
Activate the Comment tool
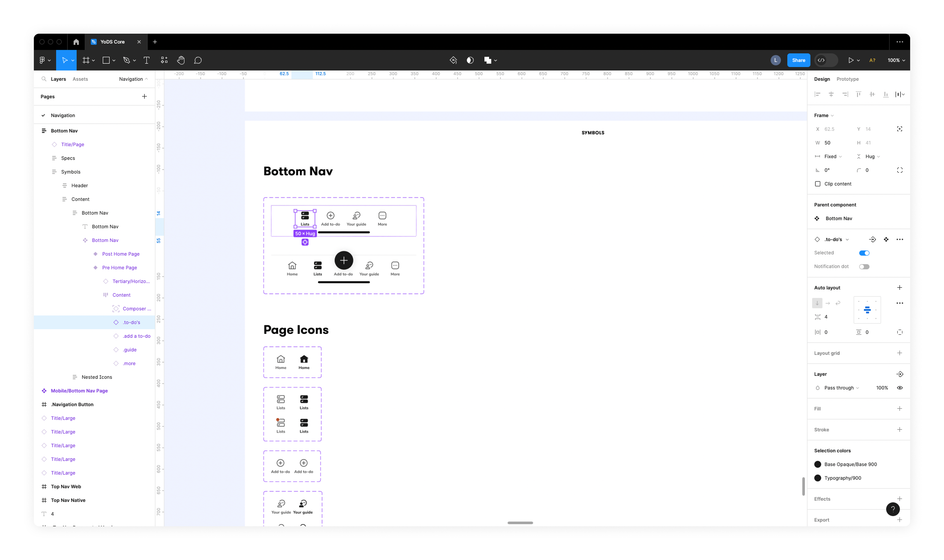click(x=198, y=60)
